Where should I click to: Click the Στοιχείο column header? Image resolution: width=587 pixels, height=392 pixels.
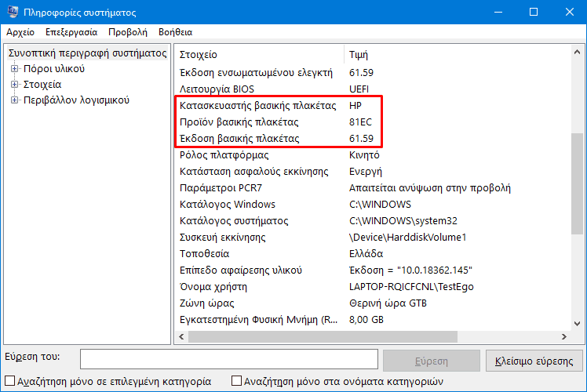259,55
